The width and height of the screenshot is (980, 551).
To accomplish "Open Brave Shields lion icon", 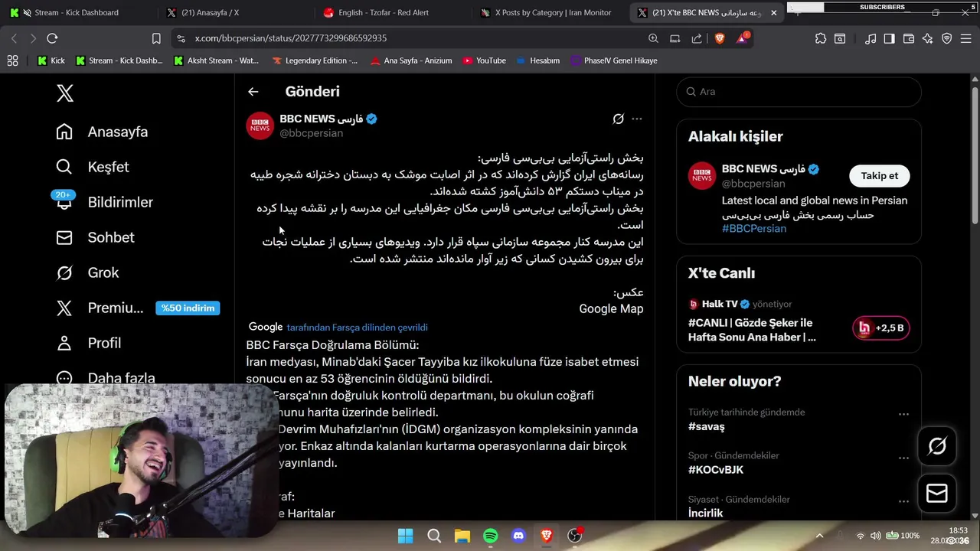I will pos(720,38).
